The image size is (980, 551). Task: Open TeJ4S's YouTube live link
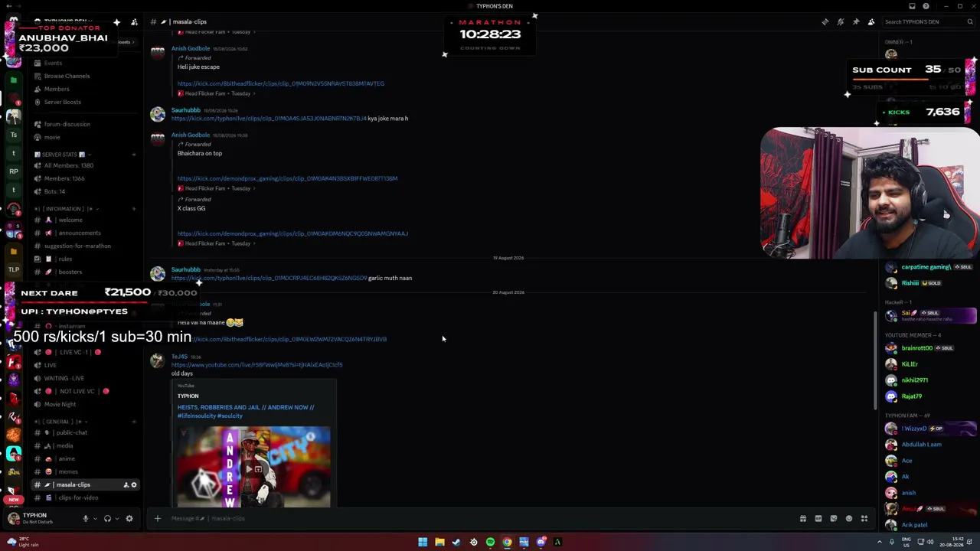tap(256, 365)
